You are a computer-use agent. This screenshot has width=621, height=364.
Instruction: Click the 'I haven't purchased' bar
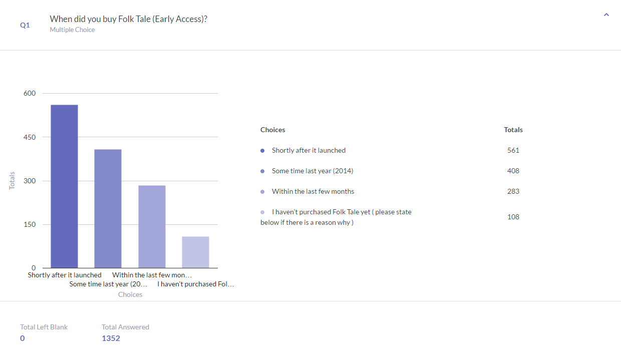196,252
